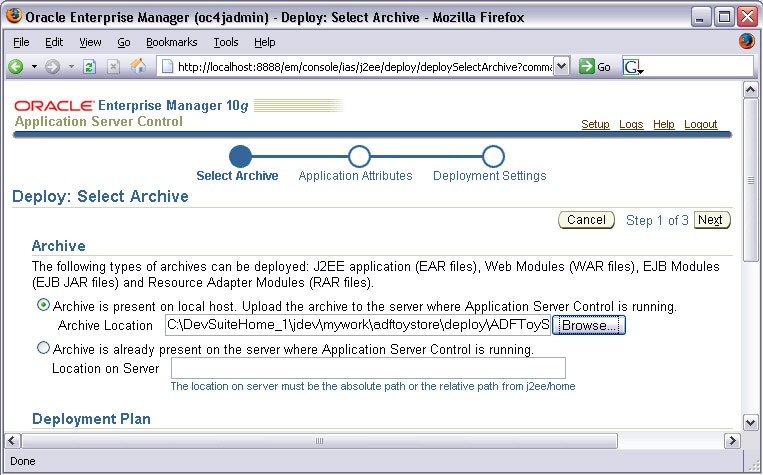This screenshot has width=763, height=475.
Task: Click inside the web search box
Action: pos(699,66)
